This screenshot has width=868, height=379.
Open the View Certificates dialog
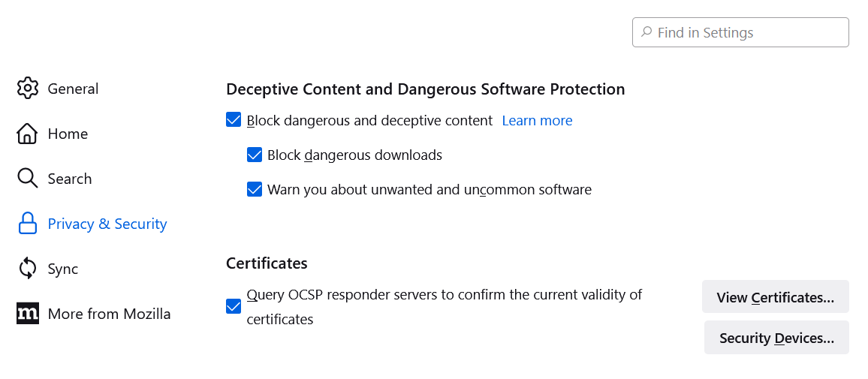[775, 297]
